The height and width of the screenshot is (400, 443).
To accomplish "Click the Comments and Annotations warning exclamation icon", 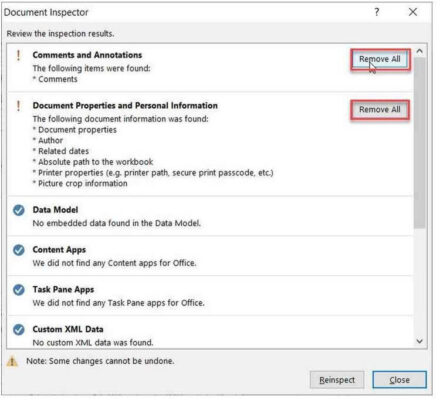I will click(x=18, y=55).
